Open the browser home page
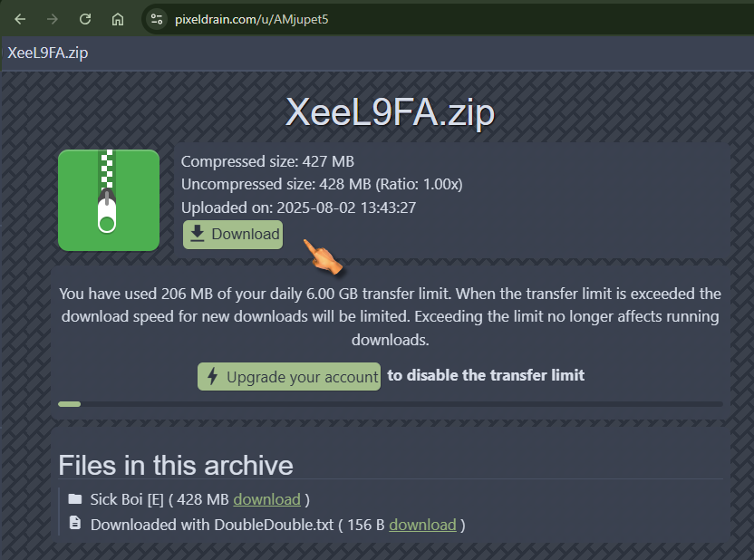Viewport: 754px width, 560px height. coord(118,19)
